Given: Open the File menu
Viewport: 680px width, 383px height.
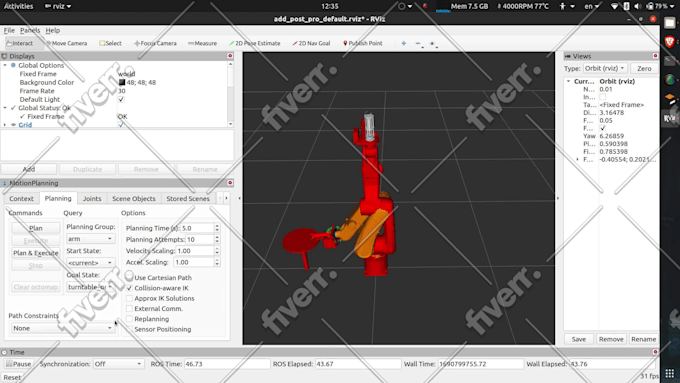Looking at the screenshot, I should pos(9,30).
